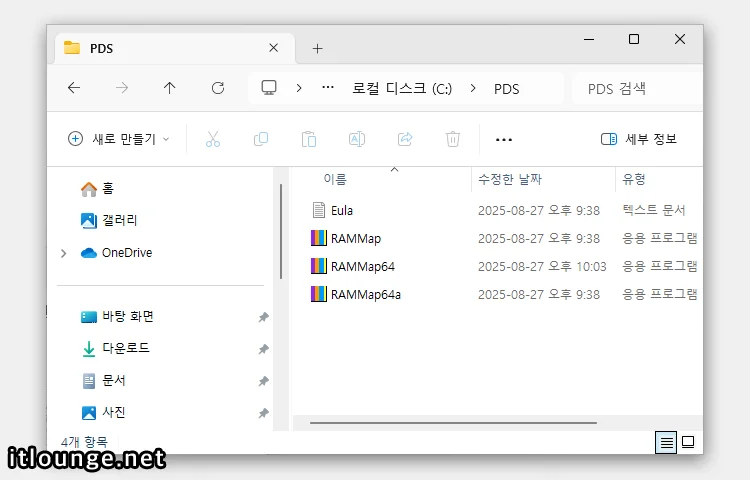Click the horizontal scrollbar of the file list
750x480 pixels.
[x=453, y=423]
